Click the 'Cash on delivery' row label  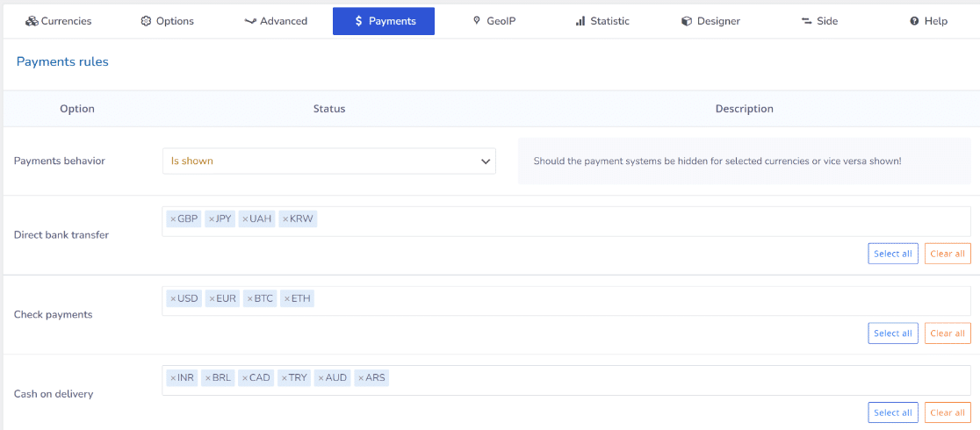(x=54, y=394)
